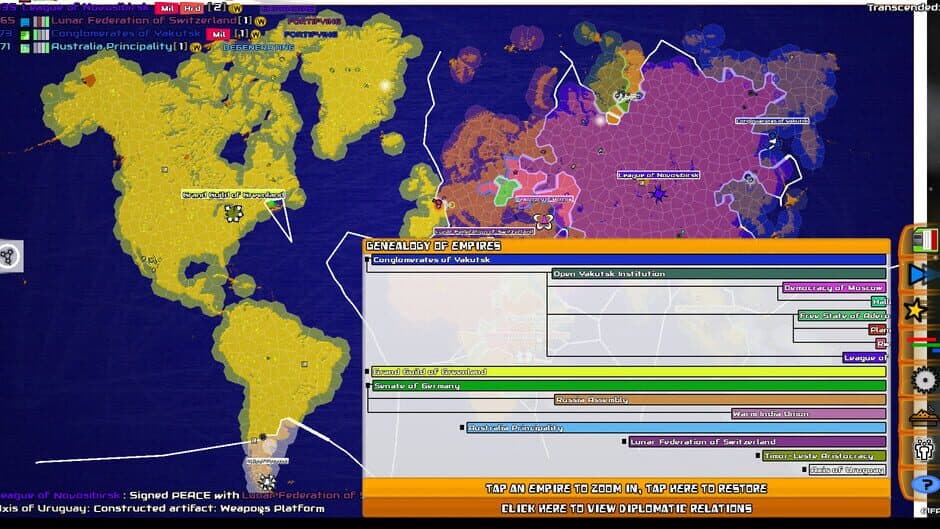
Task: Click the Lunar Federation of Switzerland map label
Action: [x=484, y=232]
